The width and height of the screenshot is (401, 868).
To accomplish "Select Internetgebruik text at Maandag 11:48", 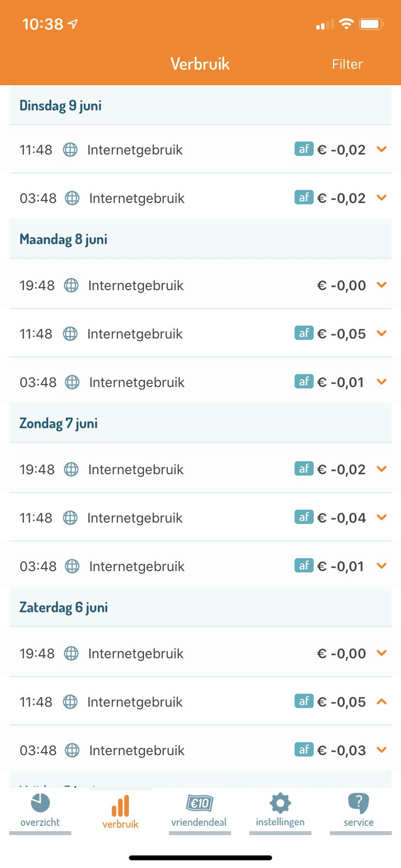I will [135, 334].
